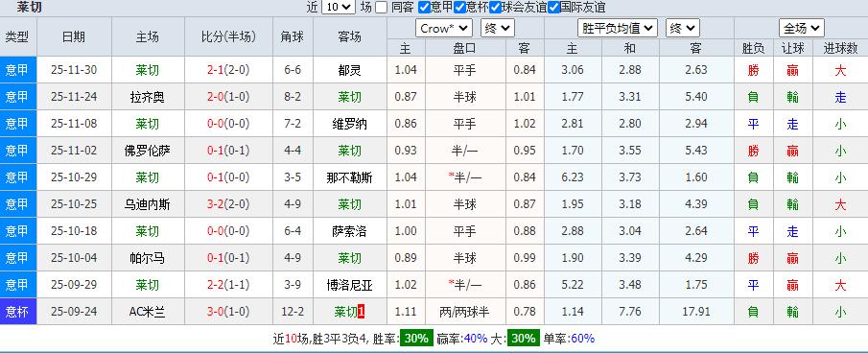Open the 胜平负均值 dropdown

click(618, 28)
